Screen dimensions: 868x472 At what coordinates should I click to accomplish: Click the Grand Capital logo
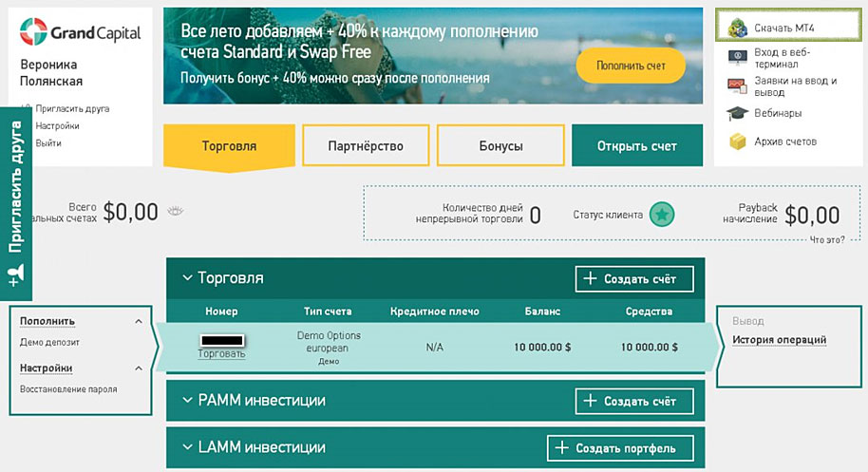[x=80, y=34]
